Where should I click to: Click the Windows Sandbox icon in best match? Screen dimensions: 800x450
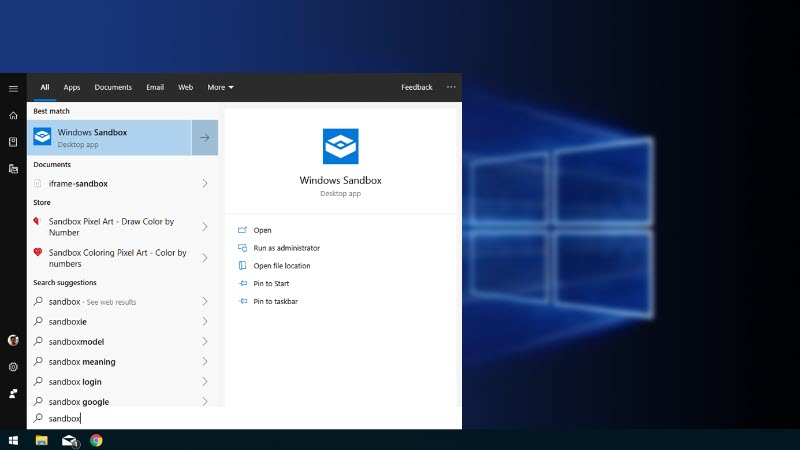42,137
